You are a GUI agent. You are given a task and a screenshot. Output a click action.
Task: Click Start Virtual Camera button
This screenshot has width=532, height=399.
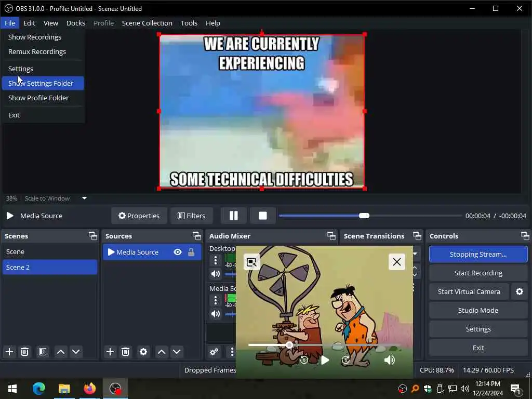pyautogui.click(x=469, y=291)
